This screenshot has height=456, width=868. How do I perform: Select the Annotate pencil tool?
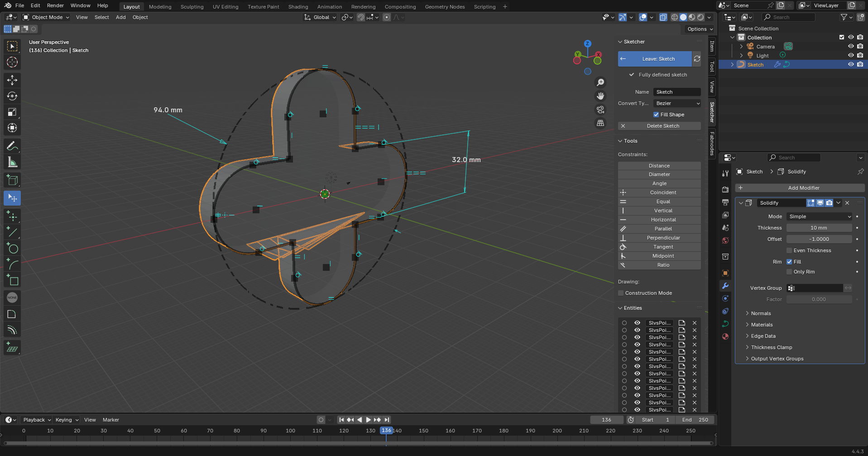point(12,146)
